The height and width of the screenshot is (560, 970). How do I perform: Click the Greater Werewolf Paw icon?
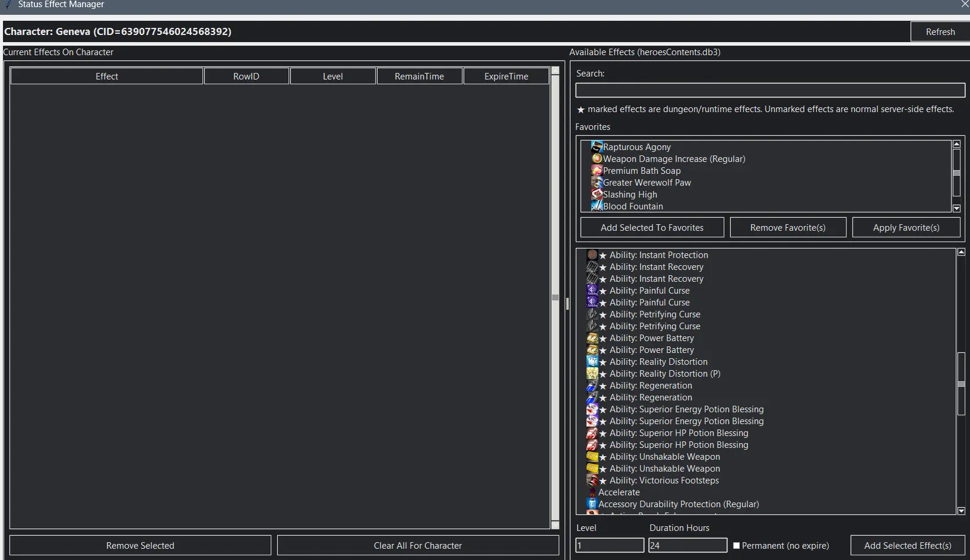point(597,182)
